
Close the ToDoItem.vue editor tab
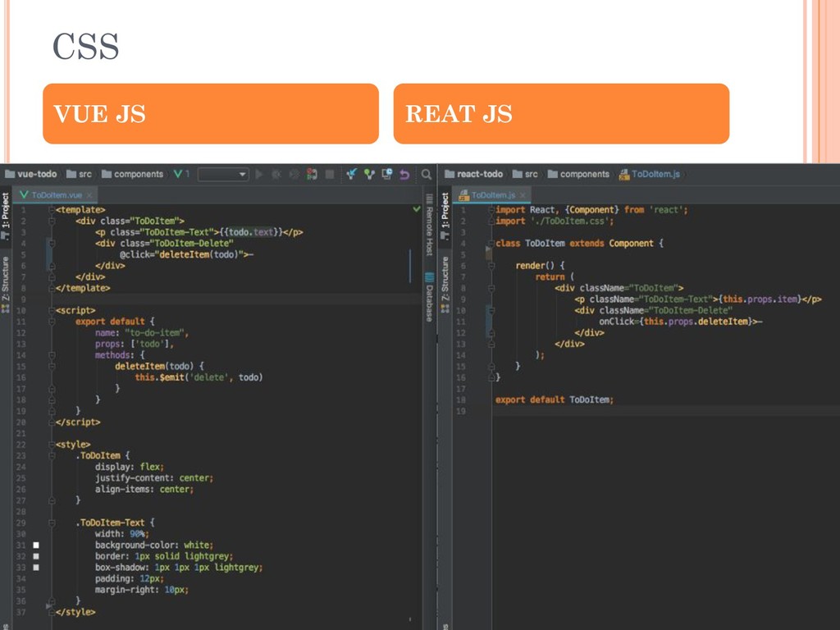pyautogui.click(x=89, y=195)
